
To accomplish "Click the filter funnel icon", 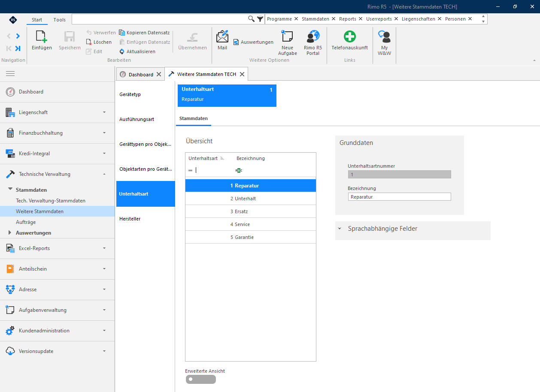I will [260, 19].
